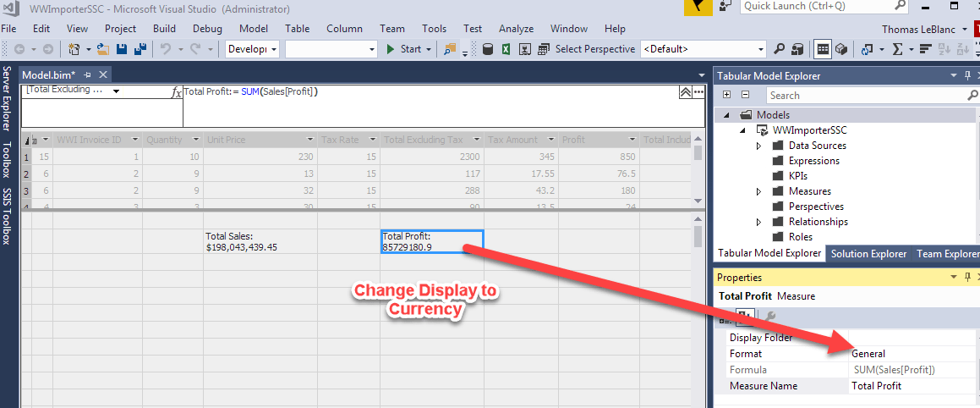Click the feedback smiley icon in title bar
Image resolution: width=980 pixels, height=408 pixels.
tap(725, 7)
